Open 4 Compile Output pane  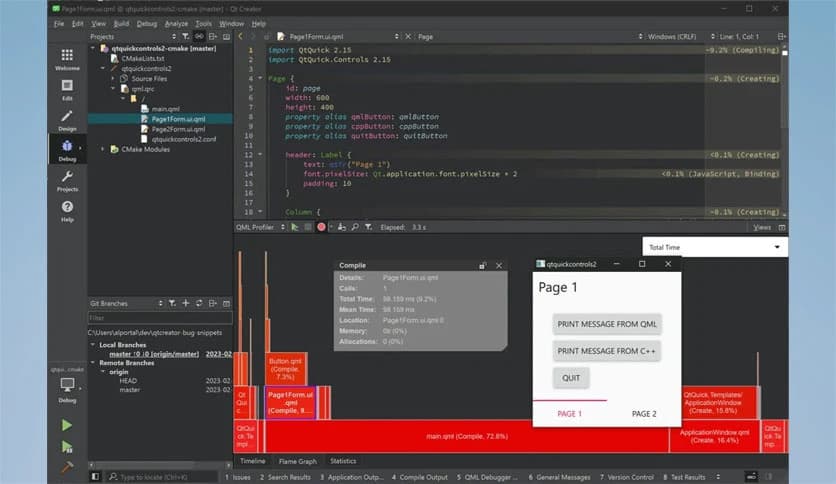[420, 477]
